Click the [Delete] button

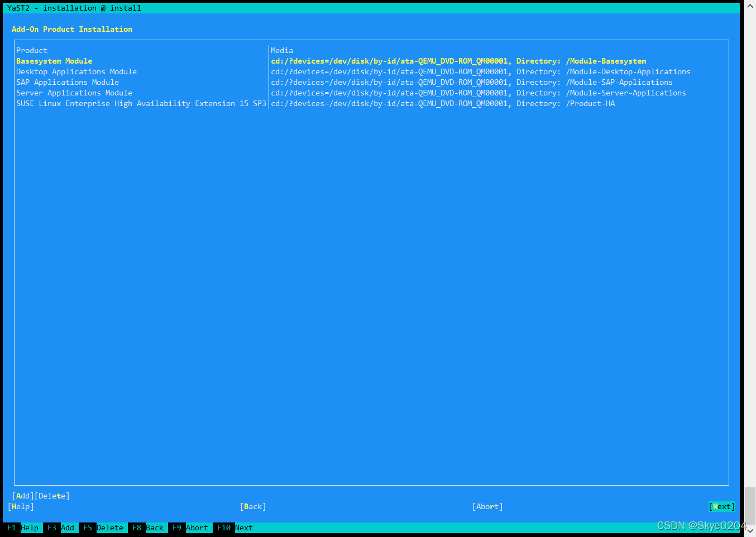coord(52,496)
